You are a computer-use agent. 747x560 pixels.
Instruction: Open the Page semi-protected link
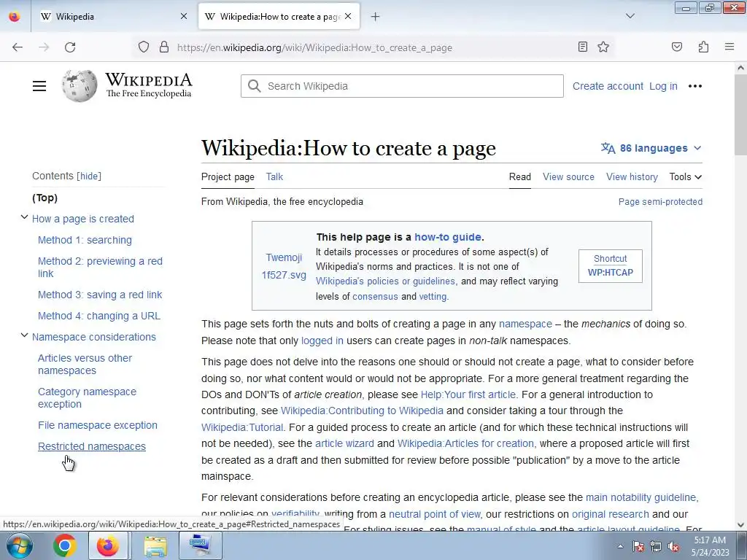(x=660, y=201)
